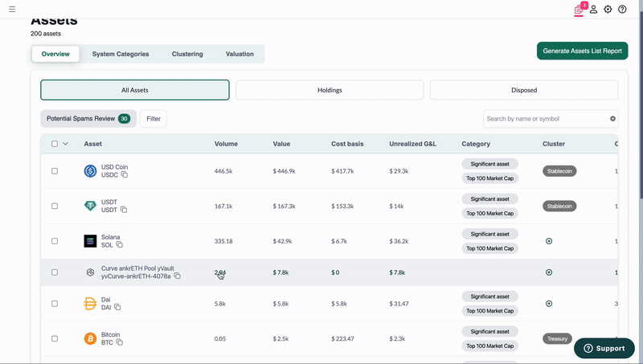This screenshot has width=643, height=364.
Task: Sort by the Value column header
Action: (x=281, y=144)
